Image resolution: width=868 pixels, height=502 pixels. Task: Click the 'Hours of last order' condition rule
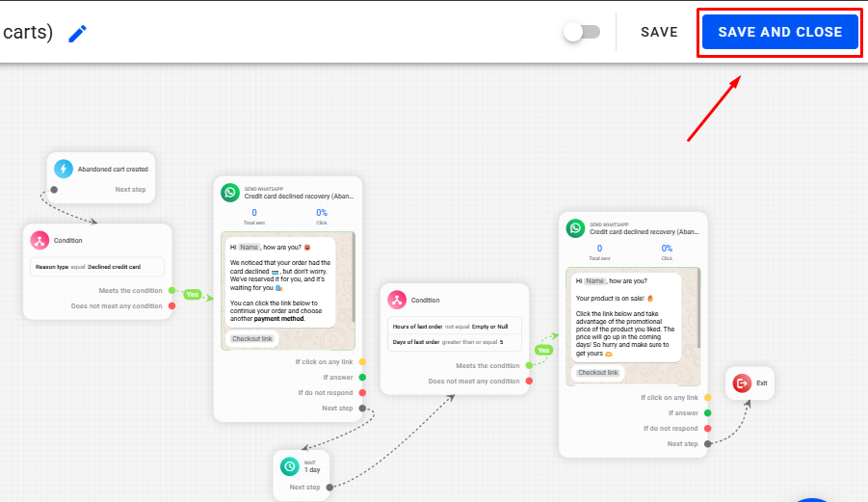pos(454,327)
